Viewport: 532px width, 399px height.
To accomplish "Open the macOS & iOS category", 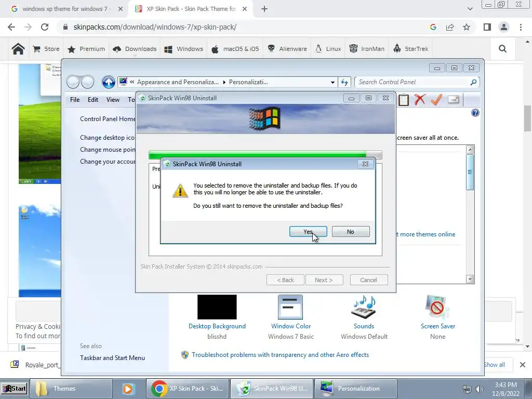I will click(235, 49).
